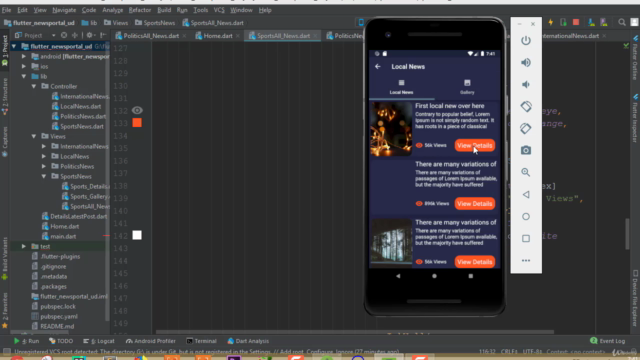Tap the phone navigation bar home dot
This screenshot has width=640, height=360.
tap(434, 276)
